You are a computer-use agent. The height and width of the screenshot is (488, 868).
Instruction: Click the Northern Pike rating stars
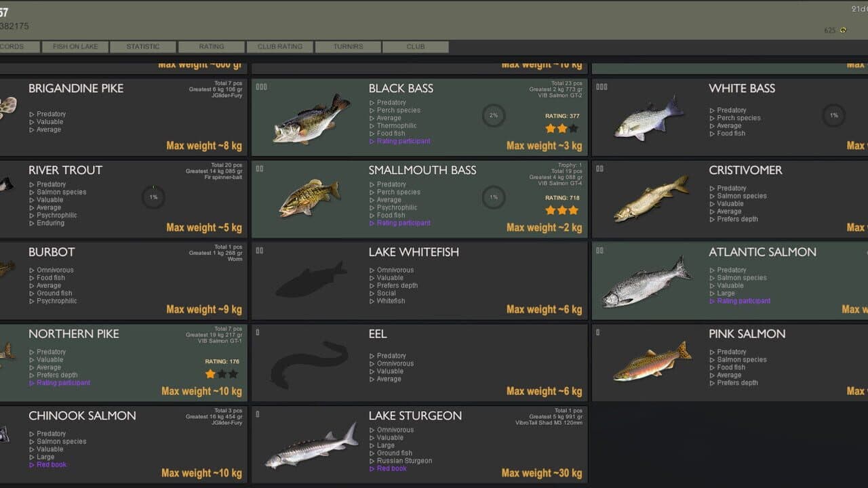click(222, 373)
